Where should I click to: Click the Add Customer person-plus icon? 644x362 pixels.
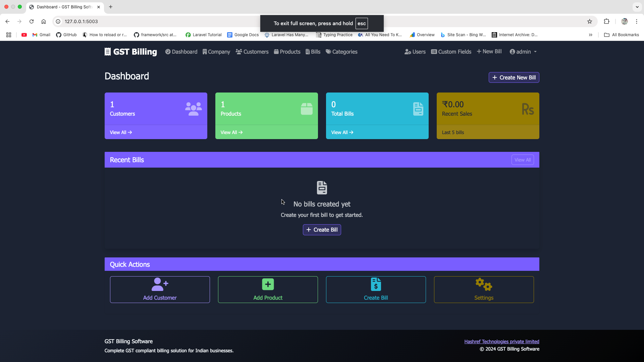160,284
